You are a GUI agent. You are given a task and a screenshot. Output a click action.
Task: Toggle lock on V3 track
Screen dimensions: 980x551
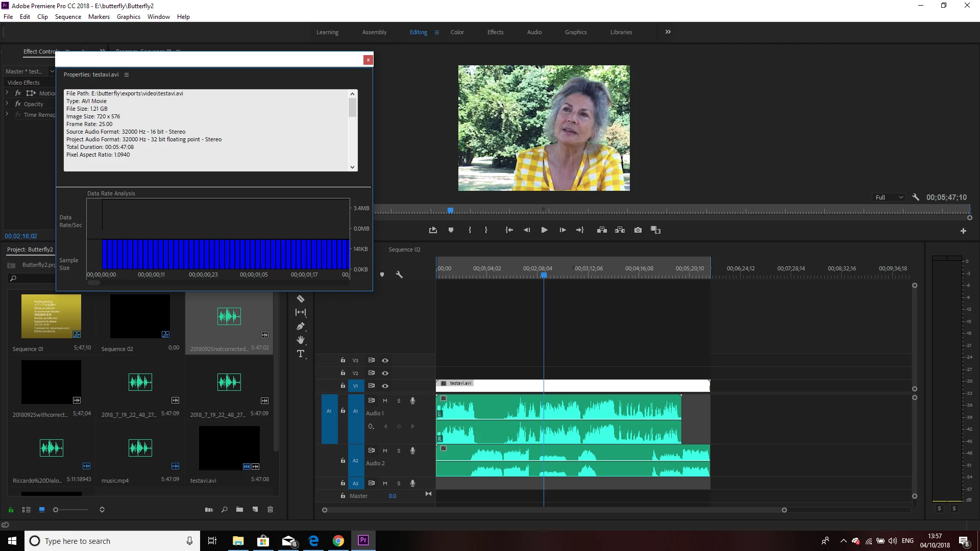(343, 360)
